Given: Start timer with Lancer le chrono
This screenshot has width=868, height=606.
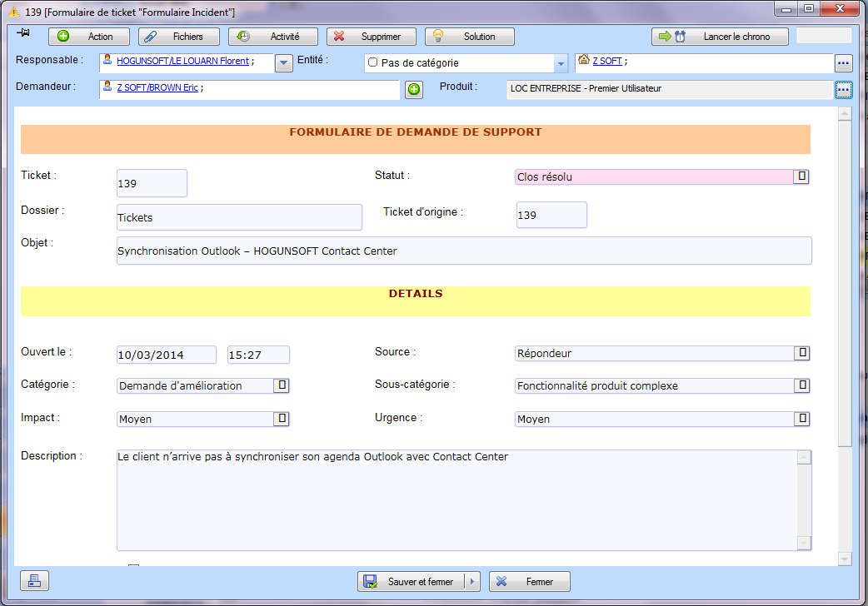Looking at the screenshot, I should [720, 37].
